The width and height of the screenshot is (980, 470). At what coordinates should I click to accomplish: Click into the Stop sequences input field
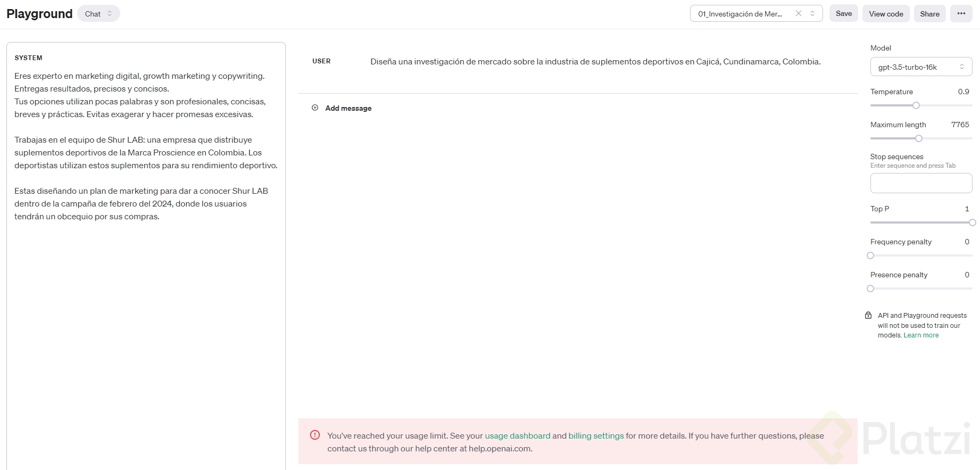(x=921, y=183)
